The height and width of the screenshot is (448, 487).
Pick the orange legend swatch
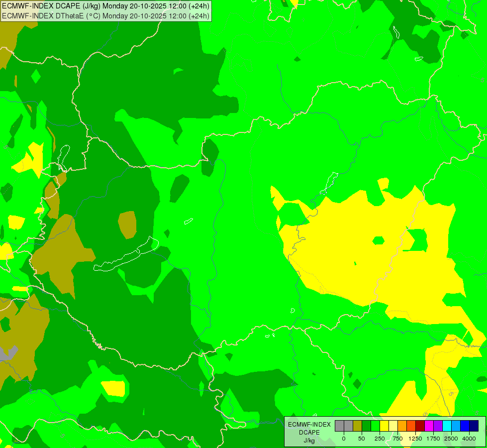click(402, 426)
